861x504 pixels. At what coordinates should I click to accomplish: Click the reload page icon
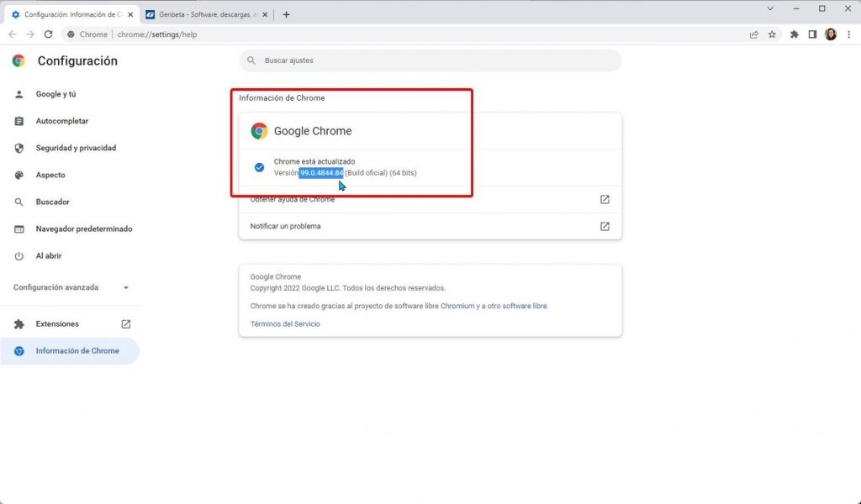pyautogui.click(x=48, y=34)
